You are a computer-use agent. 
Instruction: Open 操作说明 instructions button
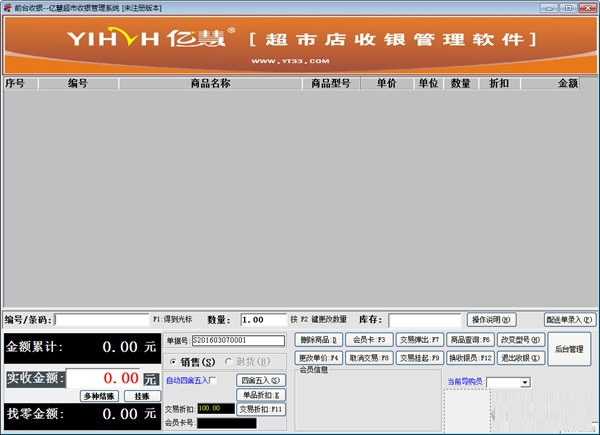pos(491,320)
